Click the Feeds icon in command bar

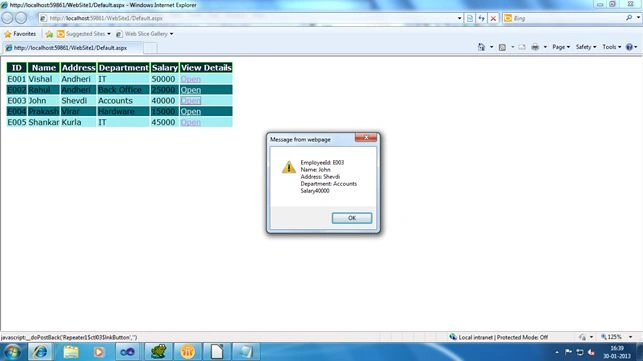(502, 47)
